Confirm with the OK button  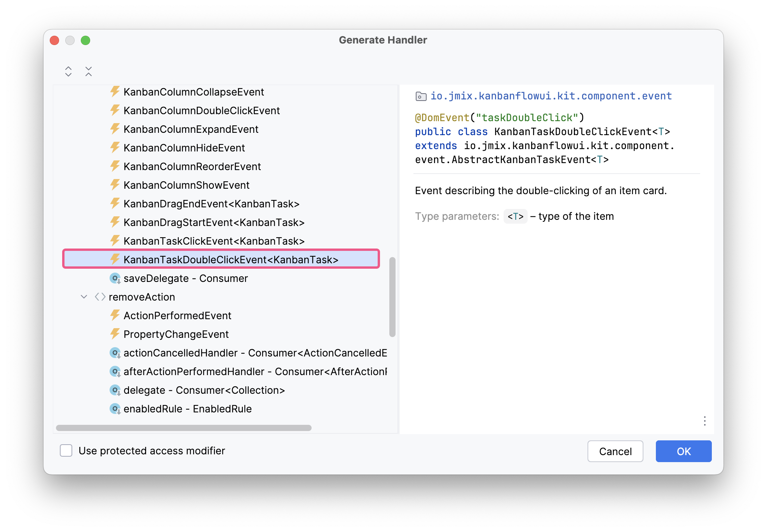point(683,451)
